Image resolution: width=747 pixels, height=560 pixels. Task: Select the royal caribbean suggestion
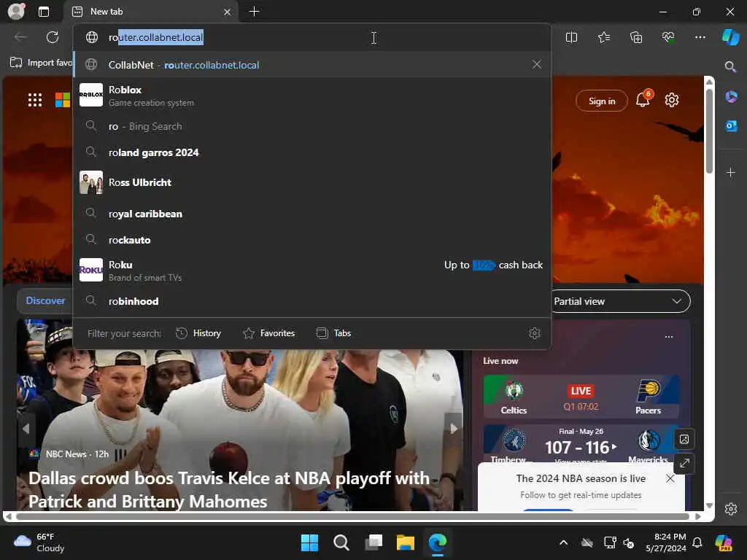coord(312,214)
